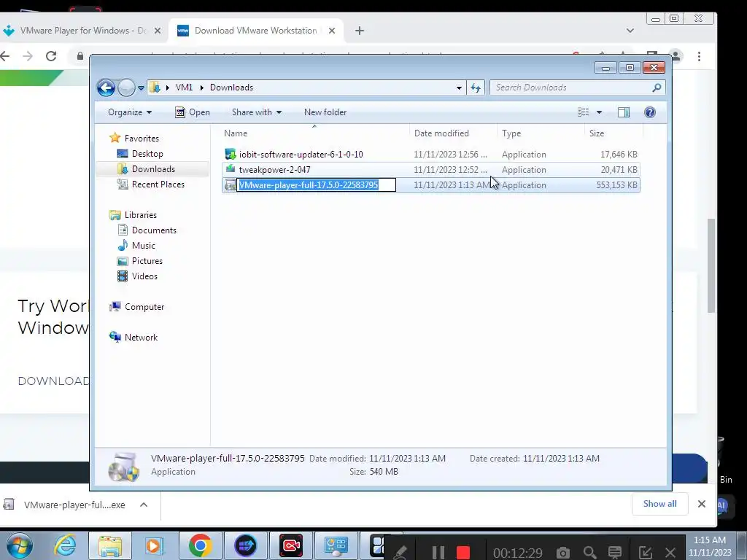Open recent locations dropdown beside the forward arrow

(x=141, y=88)
